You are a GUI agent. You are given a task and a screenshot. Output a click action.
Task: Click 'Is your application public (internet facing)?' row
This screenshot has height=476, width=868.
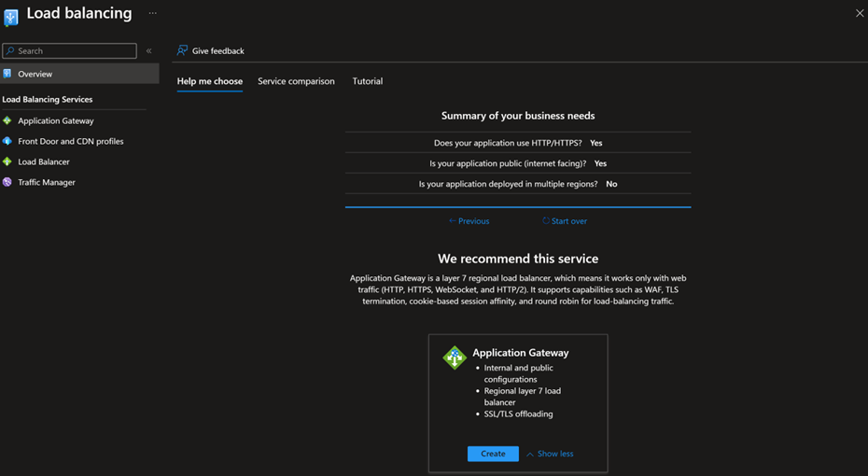point(518,163)
